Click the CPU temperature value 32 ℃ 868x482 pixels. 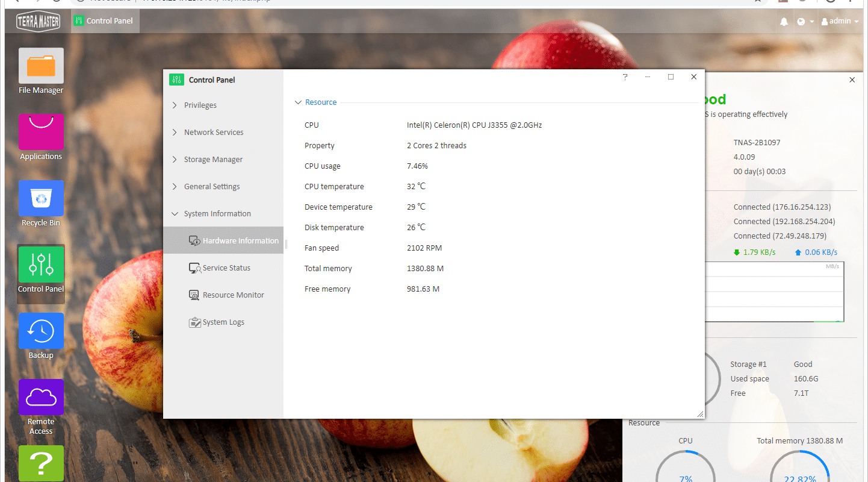tap(416, 187)
